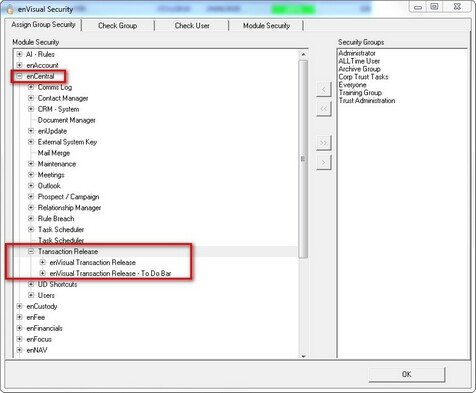The image size is (476, 393).
Task: Expand the Prospect / Campaign node
Action: [x=31, y=197]
